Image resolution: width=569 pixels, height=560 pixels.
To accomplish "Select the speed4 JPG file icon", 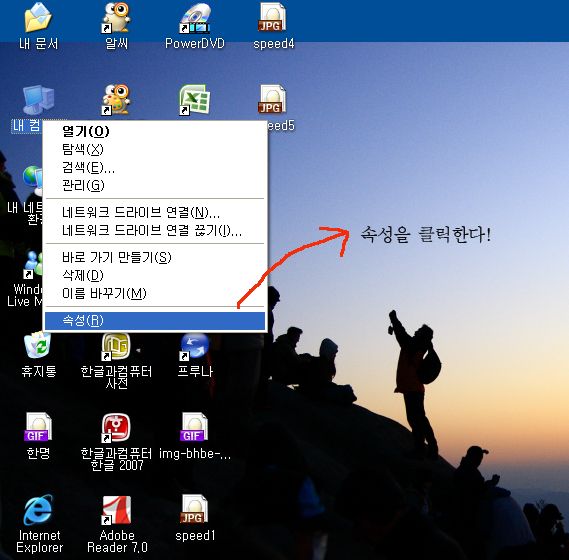I will point(273,17).
